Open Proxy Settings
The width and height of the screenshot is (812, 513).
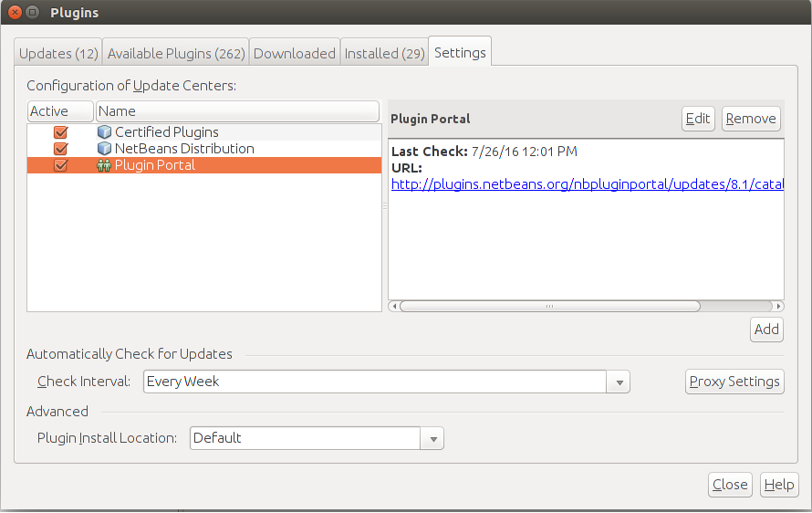(x=734, y=382)
